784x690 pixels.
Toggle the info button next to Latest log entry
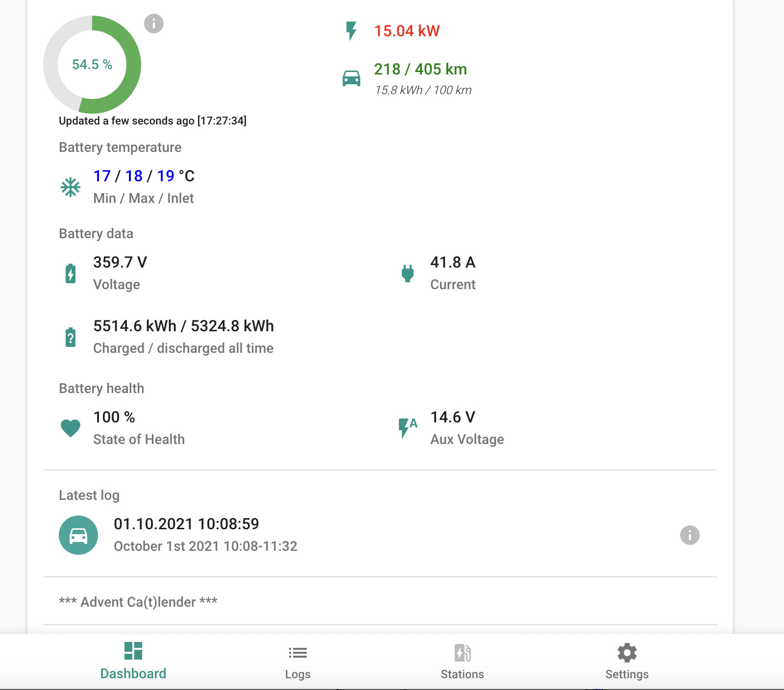point(691,535)
